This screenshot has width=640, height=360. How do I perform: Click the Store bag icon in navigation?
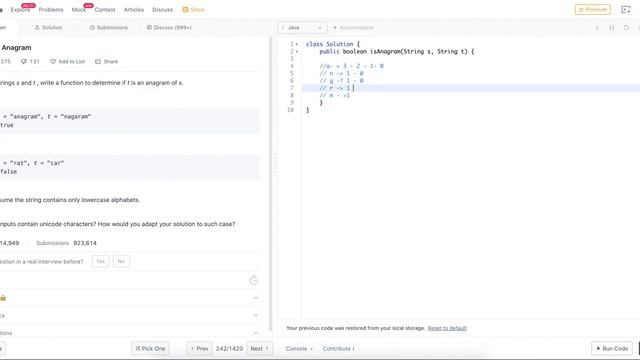(x=185, y=9)
